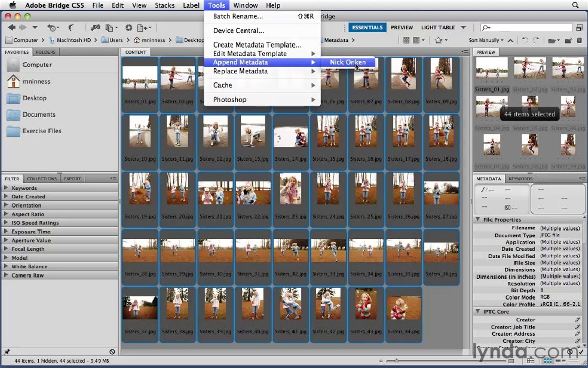The height and width of the screenshot is (368, 588).
Task: Open the Replace Metadata submenu
Action: point(262,71)
